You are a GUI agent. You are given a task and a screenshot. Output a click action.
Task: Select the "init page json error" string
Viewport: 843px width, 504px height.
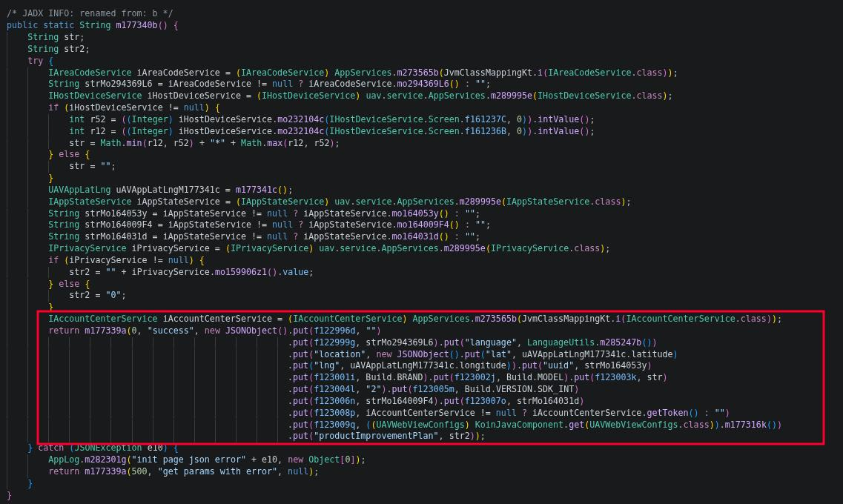click(189, 460)
